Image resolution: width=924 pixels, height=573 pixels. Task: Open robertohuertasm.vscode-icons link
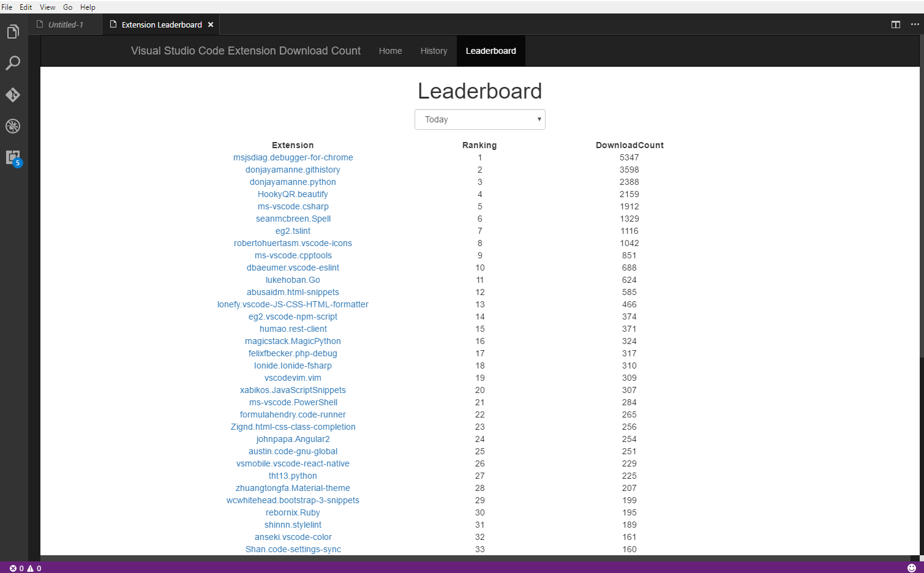click(293, 243)
